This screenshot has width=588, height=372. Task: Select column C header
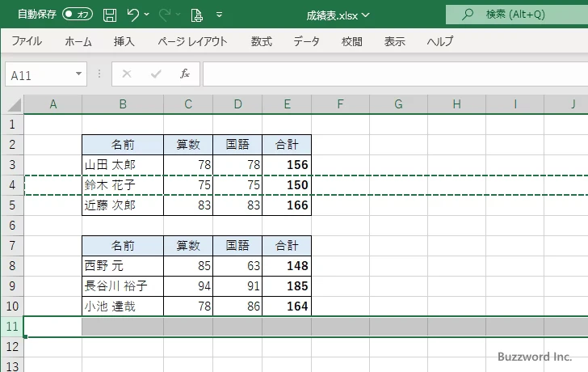coord(188,104)
